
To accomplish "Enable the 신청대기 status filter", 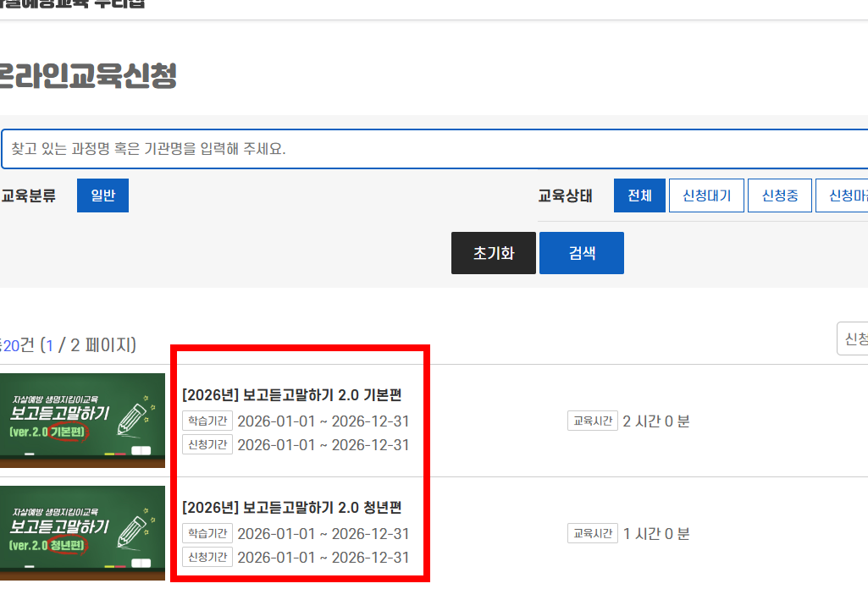I will tap(706, 195).
